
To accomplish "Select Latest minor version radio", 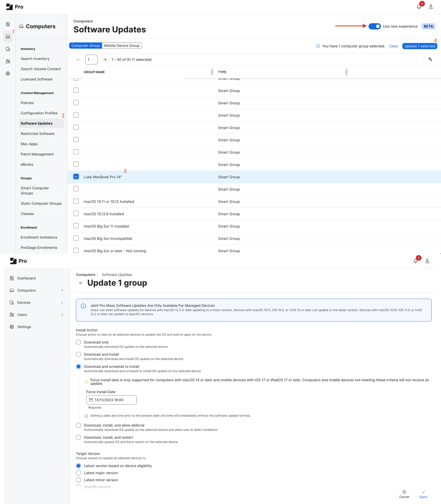I will (x=78, y=480).
